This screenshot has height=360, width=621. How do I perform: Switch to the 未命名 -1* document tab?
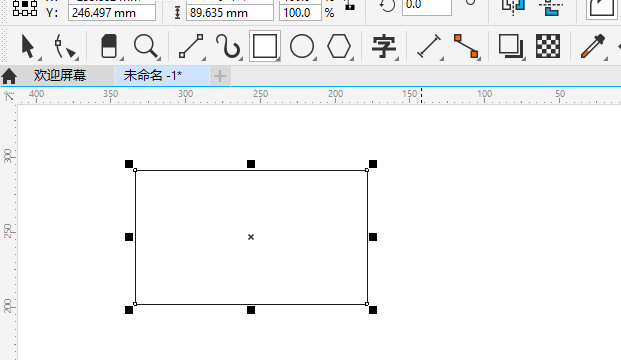162,75
